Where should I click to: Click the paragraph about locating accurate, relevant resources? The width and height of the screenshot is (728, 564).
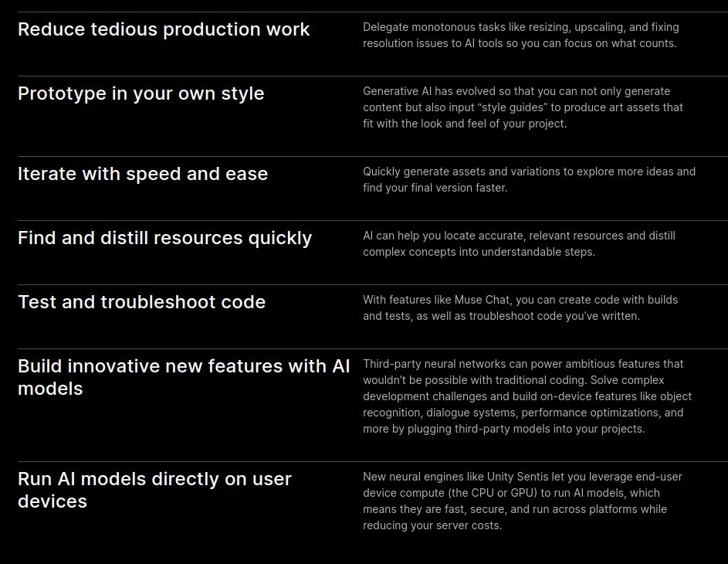[x=519, y=244]
